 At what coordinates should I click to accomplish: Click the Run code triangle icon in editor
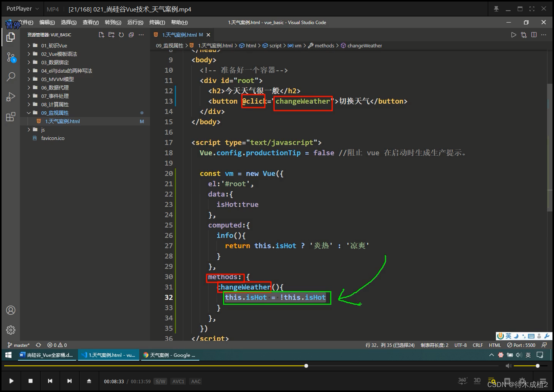click(513, 35)
